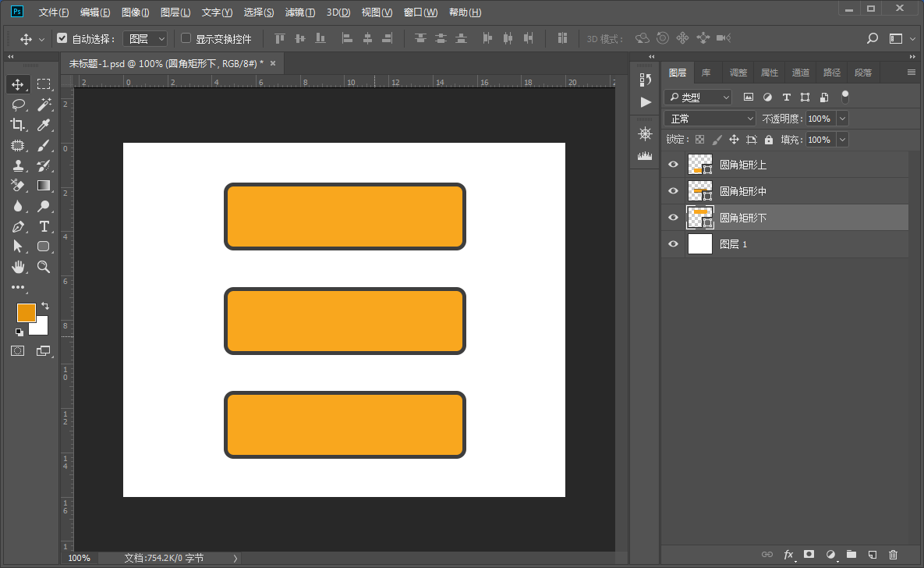
Task: Select the Type tool
Action: [x=44, y=226]
